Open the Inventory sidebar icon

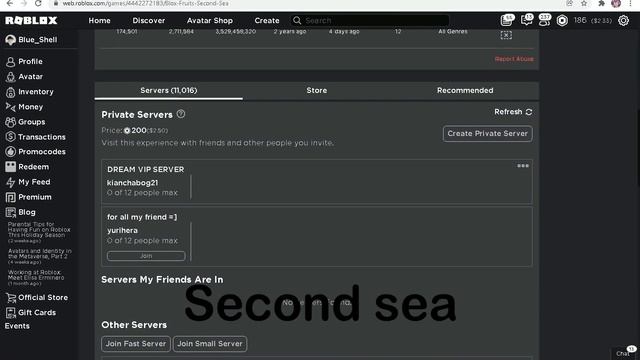[11, 92]
